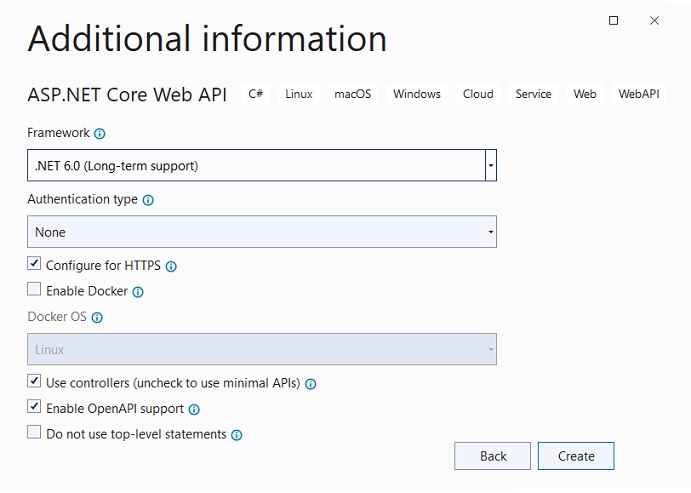Uncheck the Configure for HTTPS checkbox
Image resolution: width=691 pixels, height=493 pixels.
coord(34,265)
